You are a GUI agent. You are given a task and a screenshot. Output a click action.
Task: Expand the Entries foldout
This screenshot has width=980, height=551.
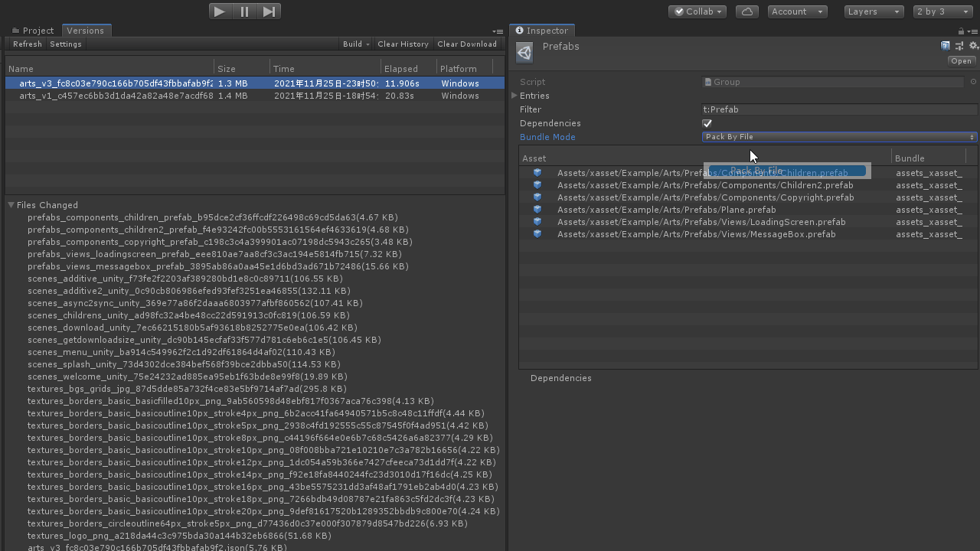click(x=514, y=96)
